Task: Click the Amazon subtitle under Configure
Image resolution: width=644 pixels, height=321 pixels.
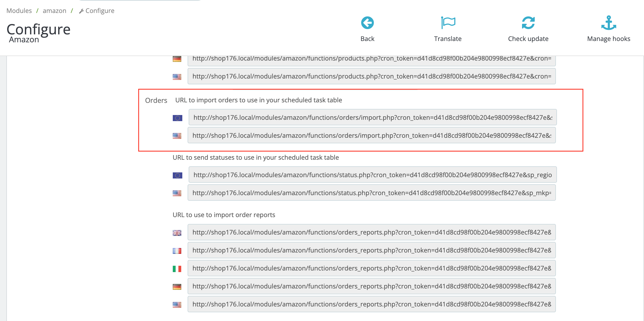Action: [24, 39]
